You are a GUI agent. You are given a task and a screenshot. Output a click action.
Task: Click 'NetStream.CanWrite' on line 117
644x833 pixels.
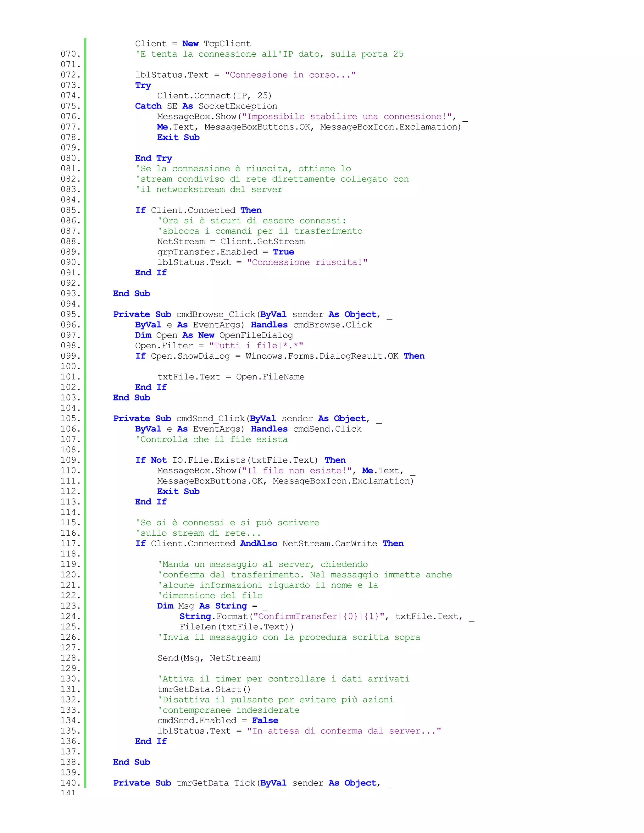click(x=330, y=543)
